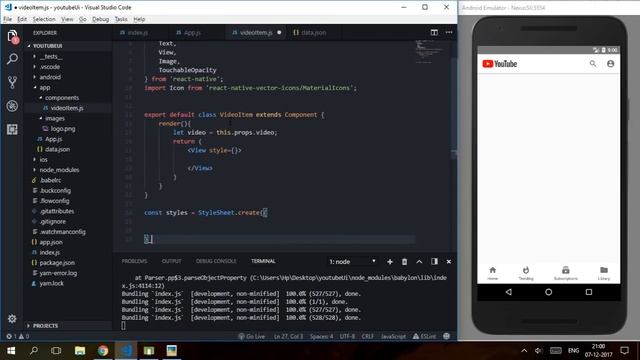Viewport: 640px width, 360px height.
Task: Click the JavaScript language mode entry
Action: (393, 336)
